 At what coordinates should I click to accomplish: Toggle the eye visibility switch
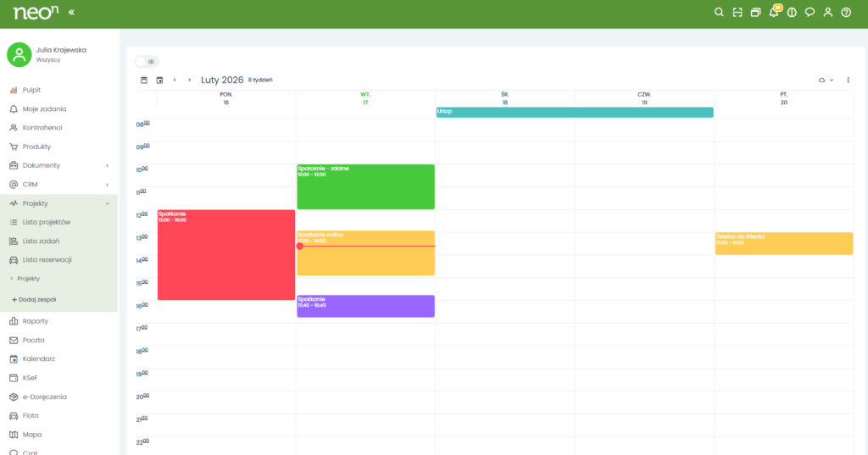pyautogui.click(x=147, y=62)
